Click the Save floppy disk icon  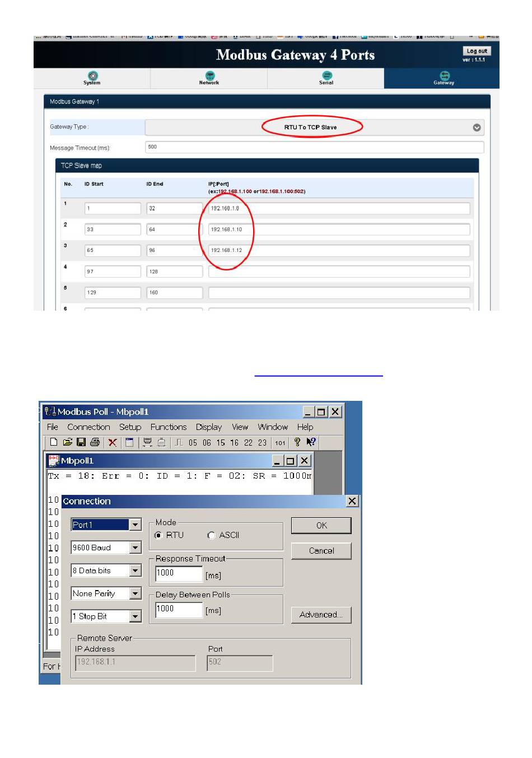[81, 442]
